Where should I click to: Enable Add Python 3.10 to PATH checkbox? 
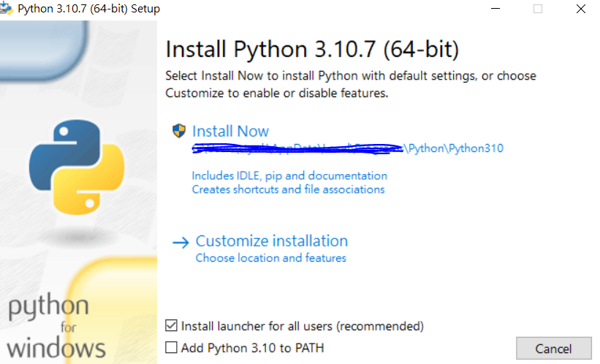point(171,347)
